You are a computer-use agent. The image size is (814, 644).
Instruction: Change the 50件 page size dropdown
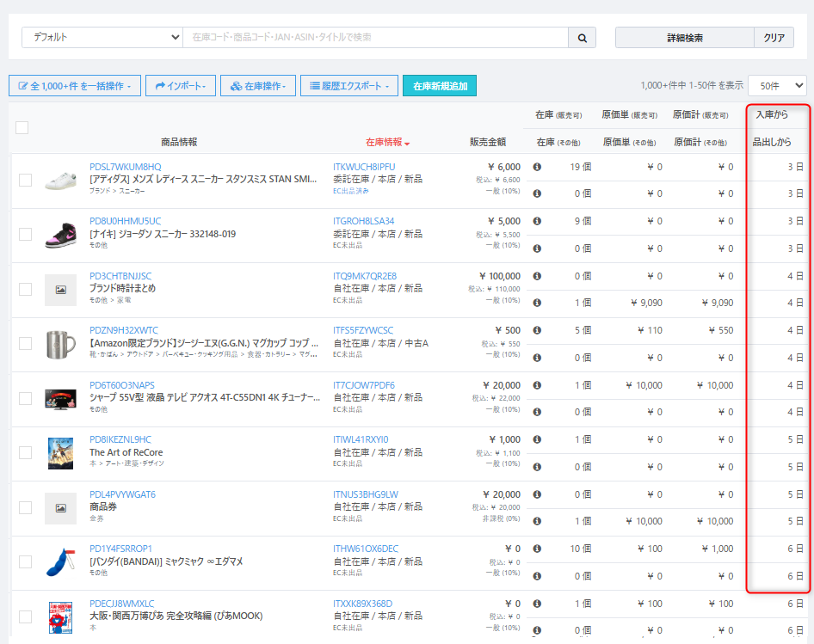click(776, 85)
